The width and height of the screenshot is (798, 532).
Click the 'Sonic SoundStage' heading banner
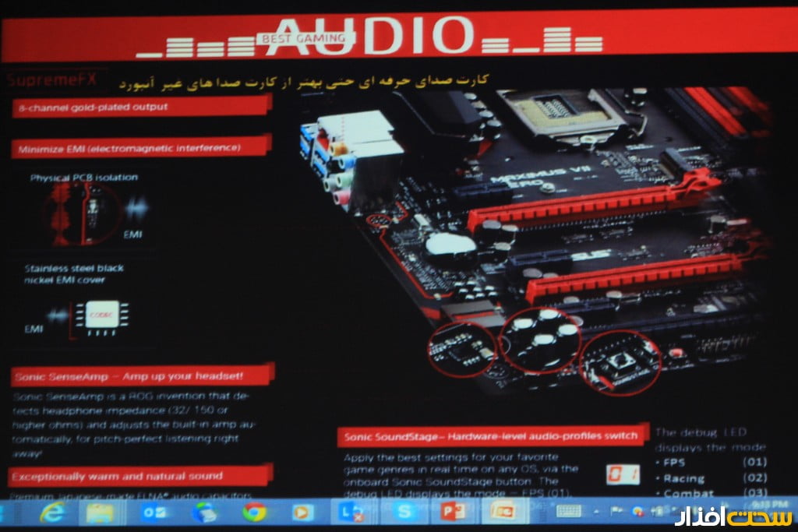[x=493, y=435]
